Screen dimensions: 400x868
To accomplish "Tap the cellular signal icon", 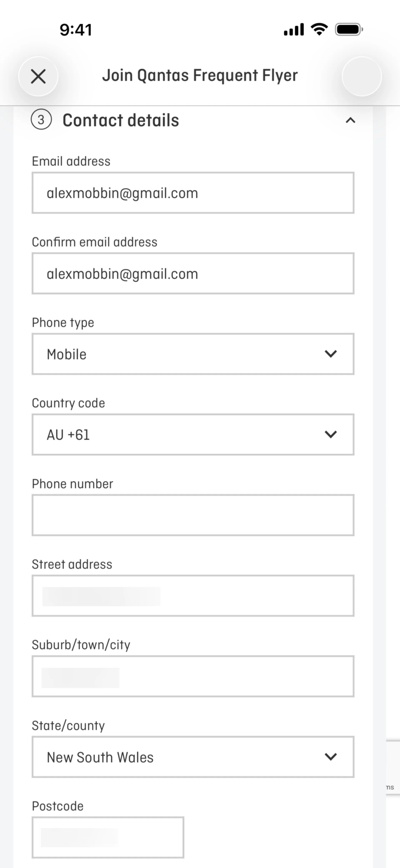I will 293,30.
